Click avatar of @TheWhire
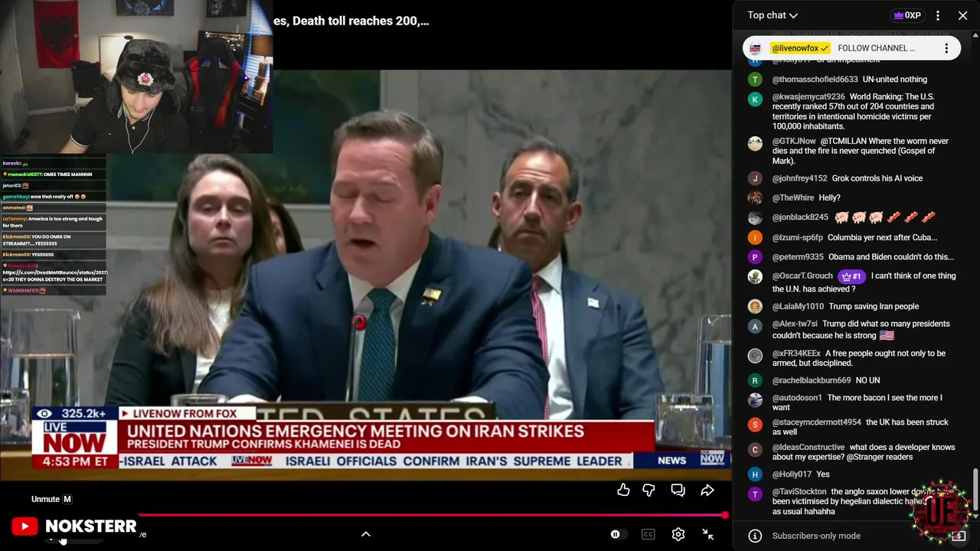 click(x=755, y=198)
